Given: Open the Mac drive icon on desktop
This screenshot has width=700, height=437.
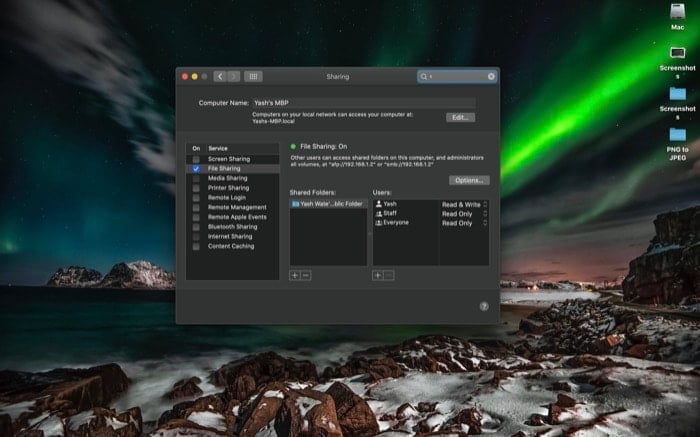Looking at the screenshot, I should [677, 12].
